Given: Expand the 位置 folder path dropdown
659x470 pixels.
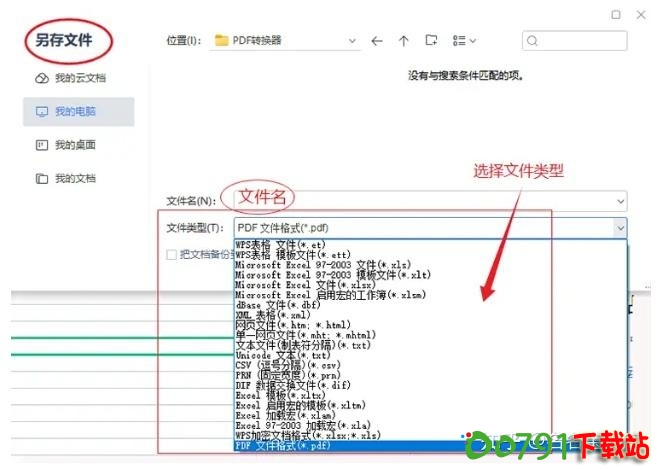Looking at the screenshot, I should point(353,41).
